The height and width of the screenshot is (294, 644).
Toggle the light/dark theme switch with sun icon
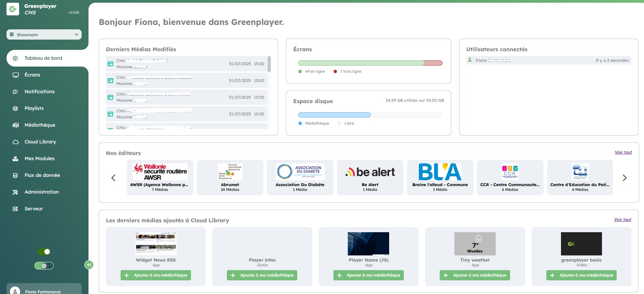coord(44,266)
